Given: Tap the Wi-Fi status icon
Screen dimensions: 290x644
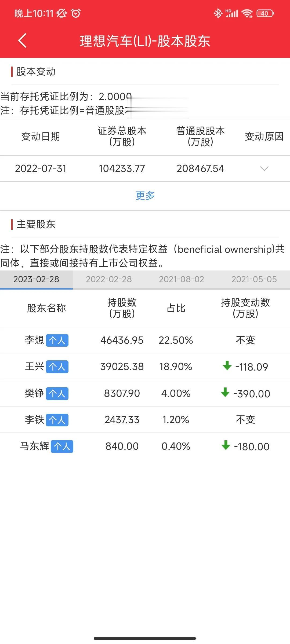Looking at the screenshot, I should [x=247, y=13].
